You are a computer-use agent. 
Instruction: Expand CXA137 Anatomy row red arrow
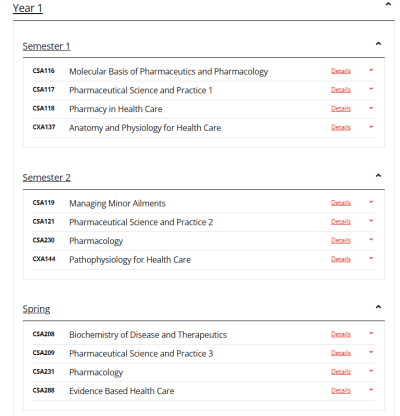tap(371, 127)
